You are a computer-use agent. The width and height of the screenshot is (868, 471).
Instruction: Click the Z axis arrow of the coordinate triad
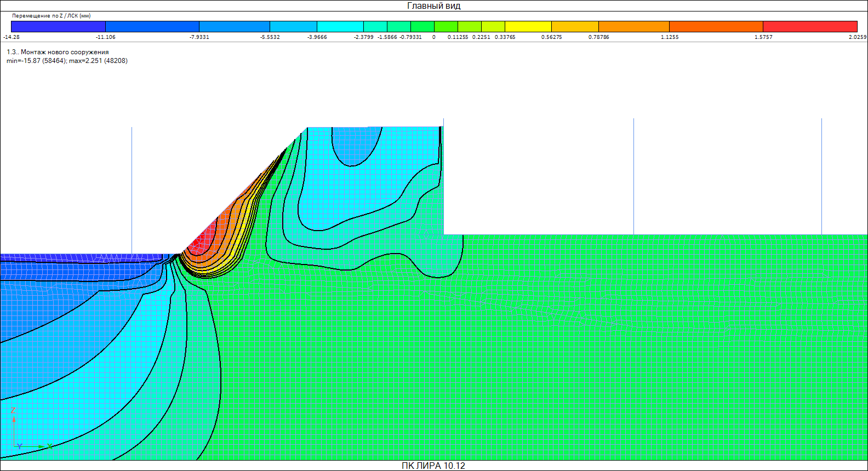(x=14, y=417)
